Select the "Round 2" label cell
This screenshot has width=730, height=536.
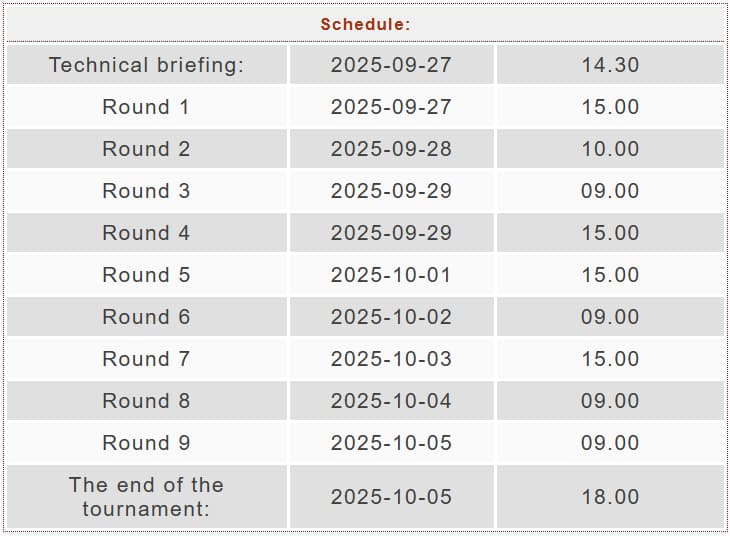point(146,149)
